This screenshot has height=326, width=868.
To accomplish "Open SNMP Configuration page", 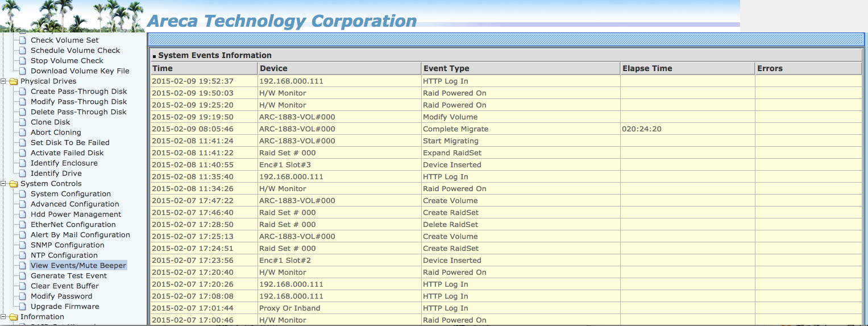I will coord(68,245).
